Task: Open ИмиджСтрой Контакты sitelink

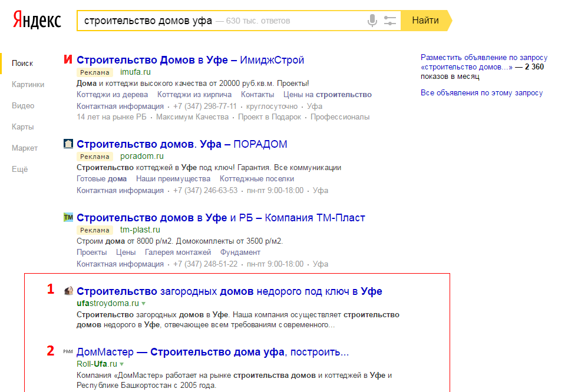Action: 257,95
